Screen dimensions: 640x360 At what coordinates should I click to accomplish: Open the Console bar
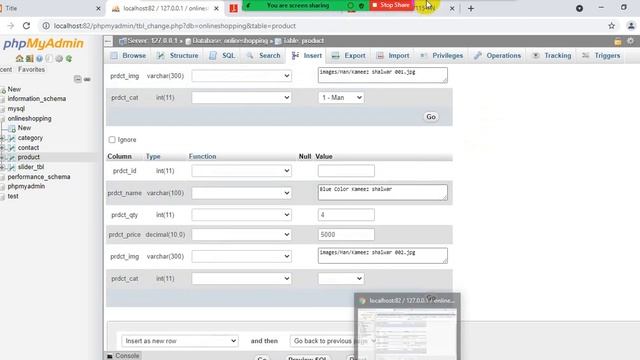point(123,356)
